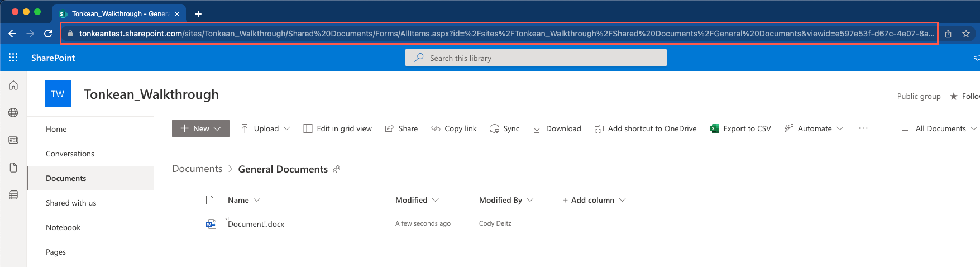The image size is (980, 267).
Task: Close the Tonkean_Walkthrough browser tab
Action: 177,14
